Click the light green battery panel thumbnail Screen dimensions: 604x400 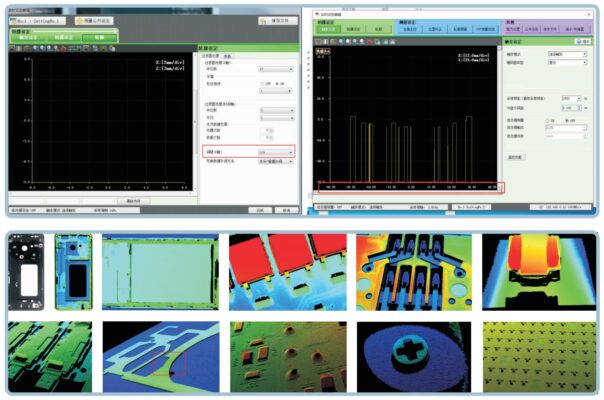pyautogui.click(x=160, y=272)
